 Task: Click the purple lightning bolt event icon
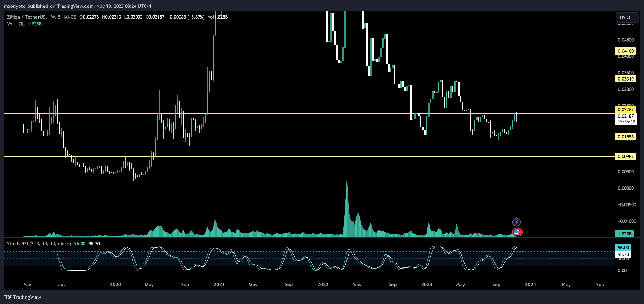[x=516, y=222]
